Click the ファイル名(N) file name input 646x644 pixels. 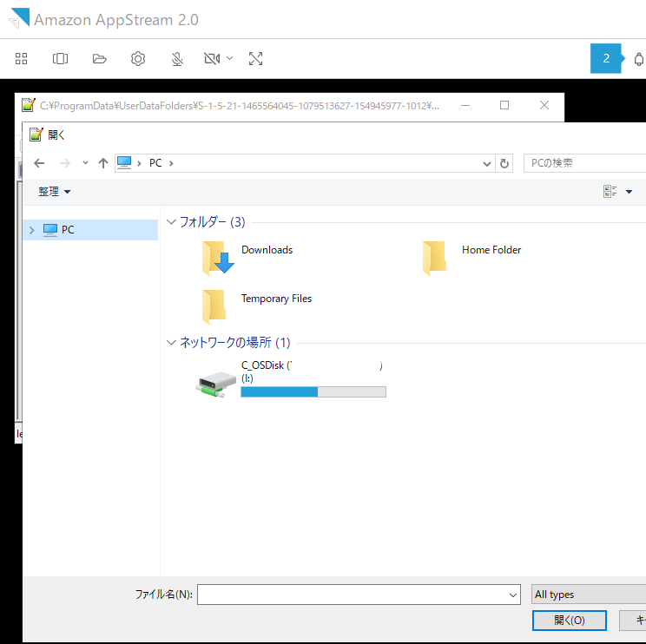coord(359,595)
